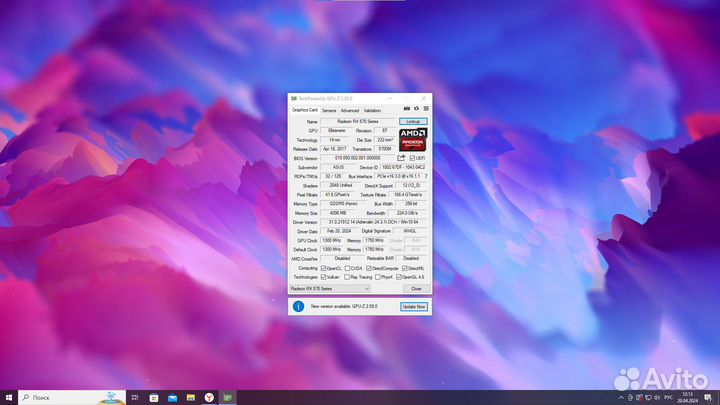Switch to the Advanced tab
Screen dimensions: 720x405
350,111
